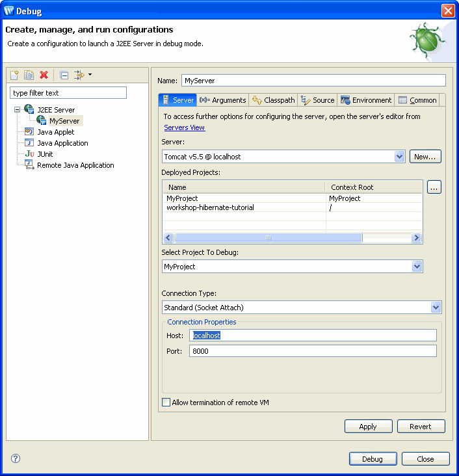Select Java Application configuration type
The width and height of the screenshot is (459, 476).
click(62, 143)
